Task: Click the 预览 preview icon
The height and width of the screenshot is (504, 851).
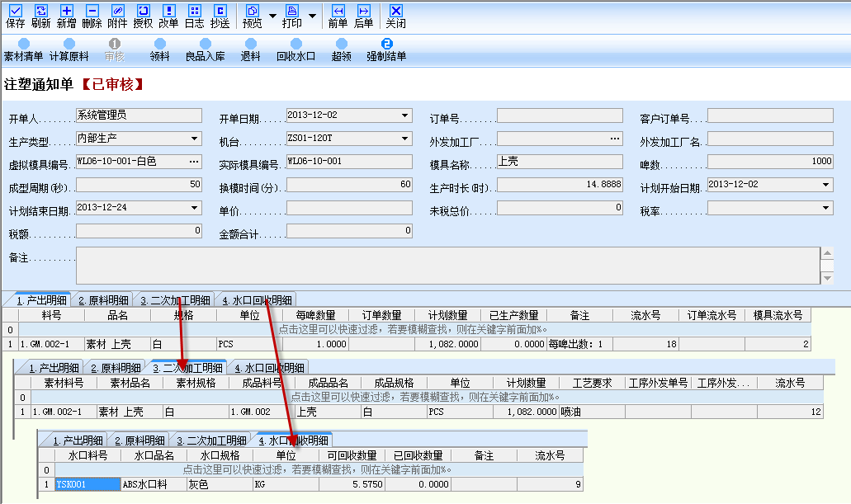Action: [x=253, y=16]
